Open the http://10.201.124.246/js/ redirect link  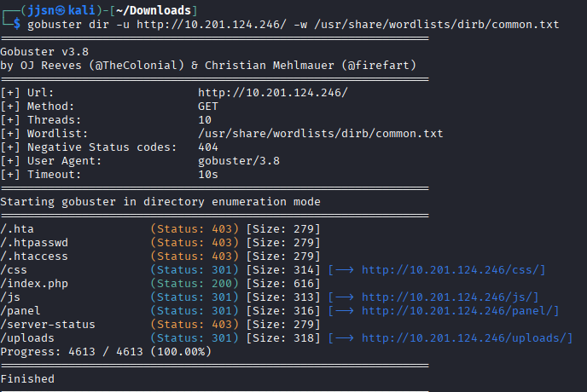coord(450,297)
